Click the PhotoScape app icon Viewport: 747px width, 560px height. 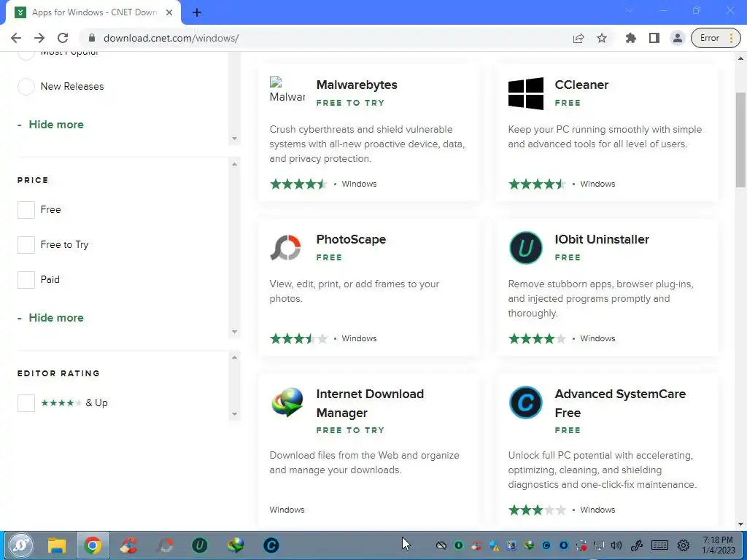click(286, 247)
